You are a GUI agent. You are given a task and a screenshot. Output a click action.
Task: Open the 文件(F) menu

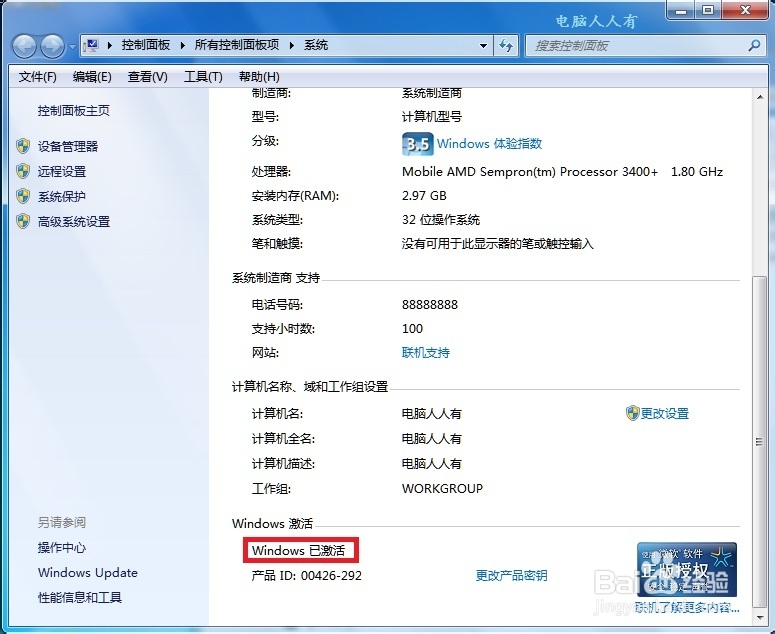(x=38, y=77)
